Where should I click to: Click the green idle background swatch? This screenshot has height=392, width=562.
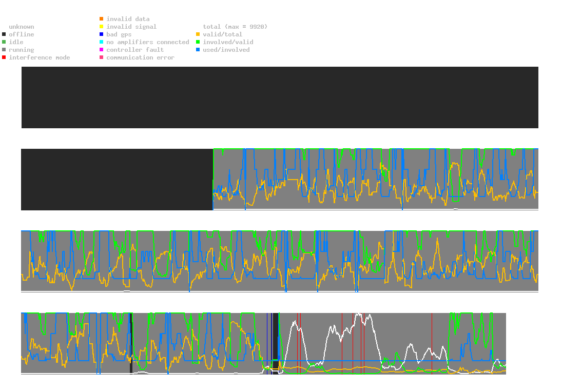[x=4, y=42]
